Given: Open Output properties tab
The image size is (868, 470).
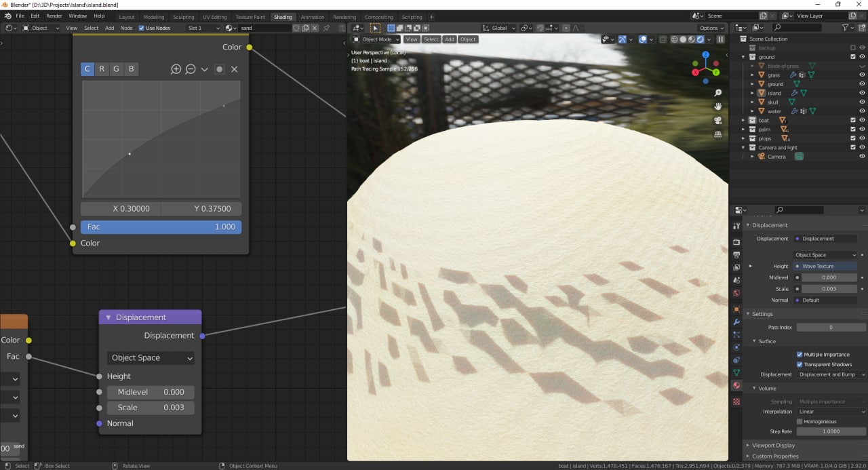Looking at the screenshot, I should point(736,254).
